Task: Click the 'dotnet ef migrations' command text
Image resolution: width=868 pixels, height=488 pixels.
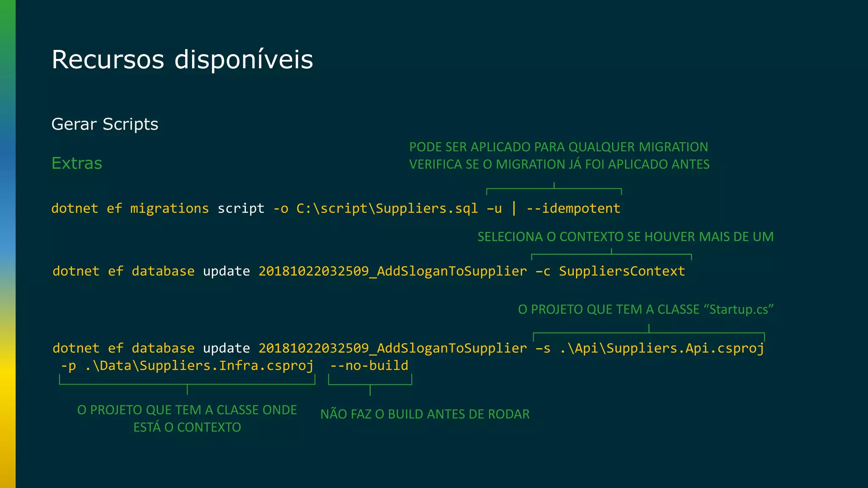Action: 130,208
